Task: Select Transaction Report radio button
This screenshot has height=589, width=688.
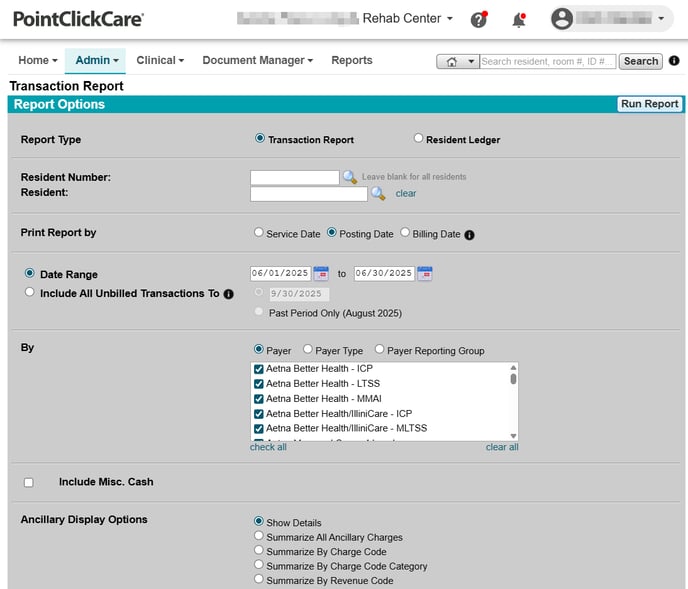Action: pyautogui.click(x=260, y=138)
